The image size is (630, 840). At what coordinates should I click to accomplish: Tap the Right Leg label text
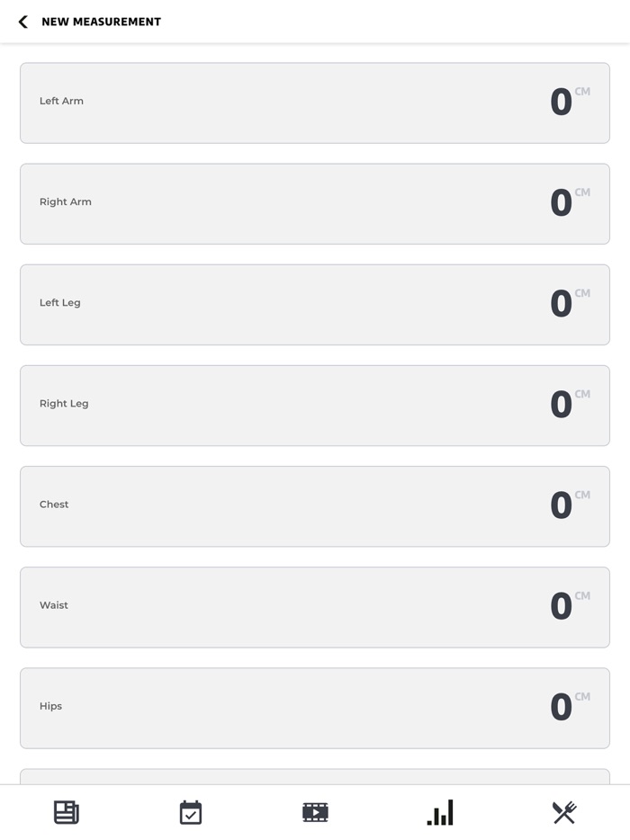[64, 404]
